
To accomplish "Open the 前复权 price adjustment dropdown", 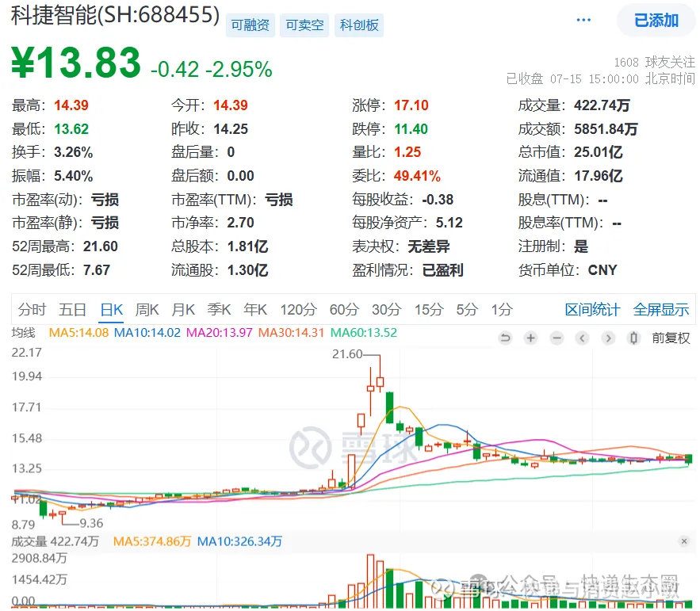I will 671,338.
